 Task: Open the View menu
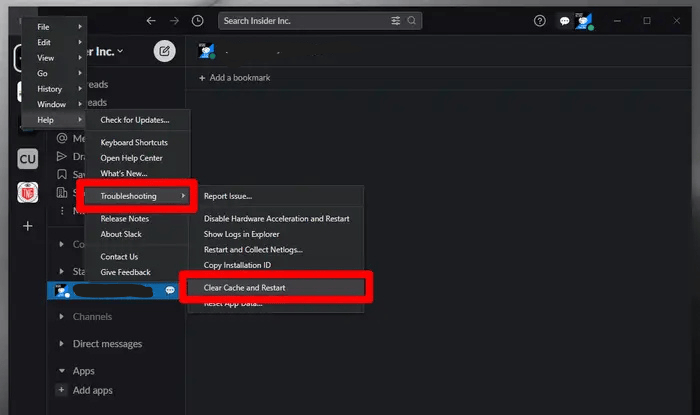(x=46, y=58)
